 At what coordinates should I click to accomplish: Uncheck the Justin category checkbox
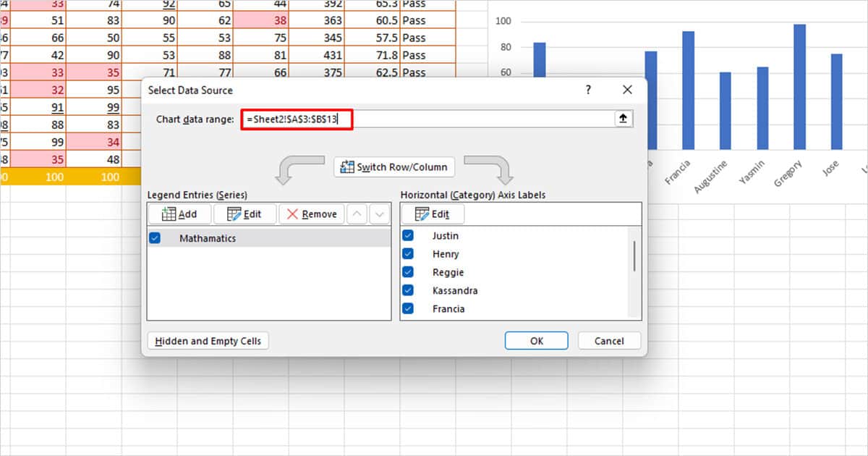coord(408,236)
